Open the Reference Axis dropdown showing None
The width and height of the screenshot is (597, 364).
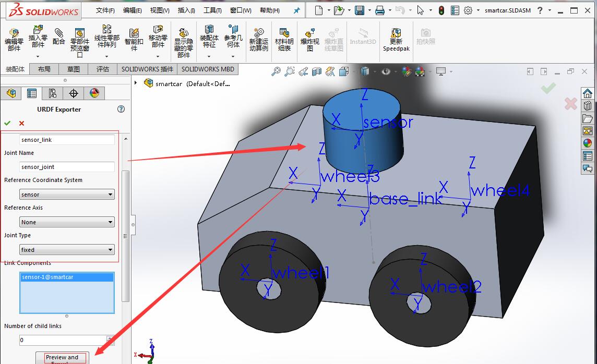(x=67, y=222)
